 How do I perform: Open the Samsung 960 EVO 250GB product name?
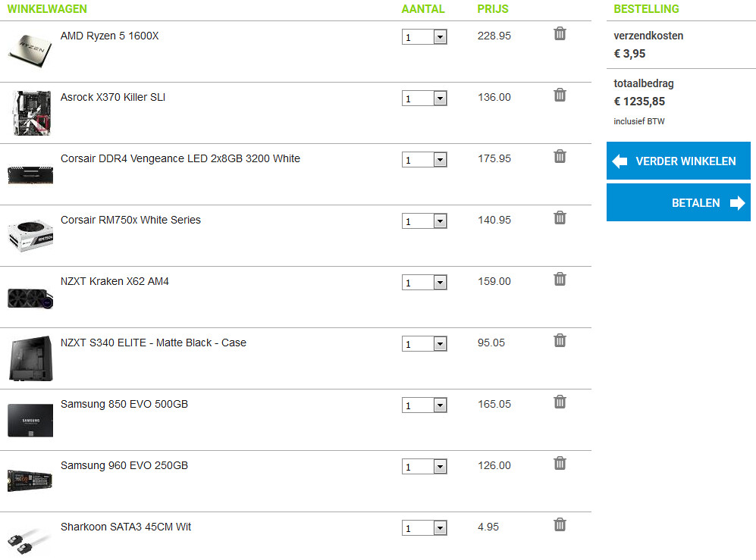(x=124, y=465)
